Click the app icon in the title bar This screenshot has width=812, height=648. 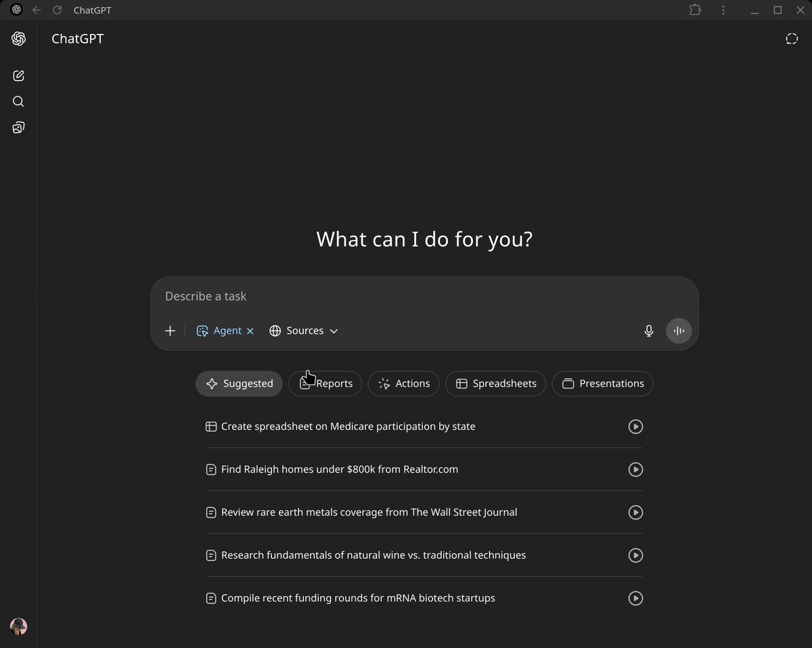[16, 9]
